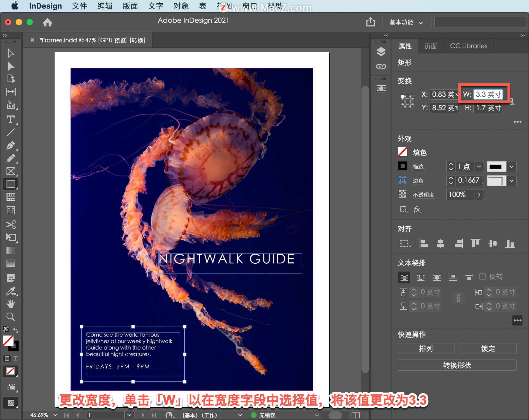Open the 文件 menu
The height and width of the screenshot is (420, 529).
[80, 6]
